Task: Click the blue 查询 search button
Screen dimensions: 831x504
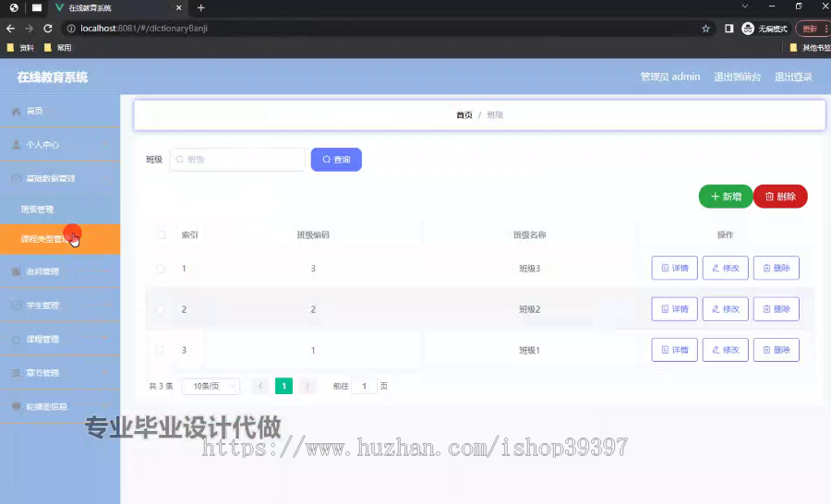Action: click(336, 160)
